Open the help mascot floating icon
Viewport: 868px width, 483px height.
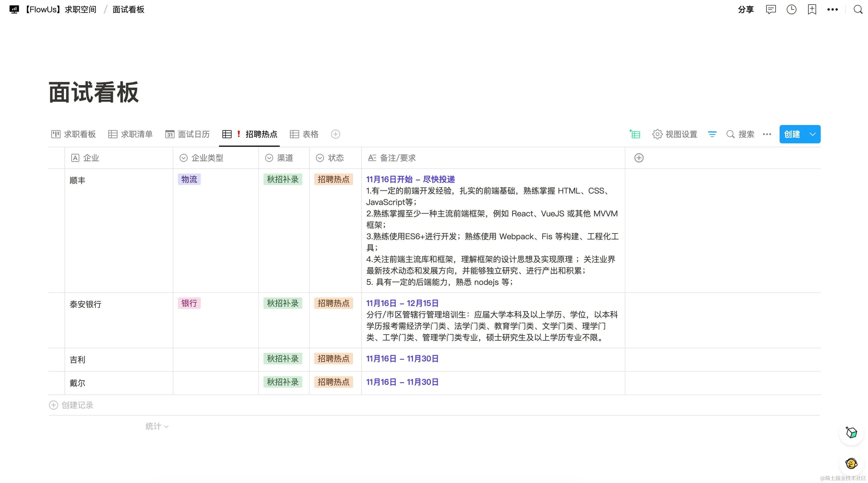(851, 464)
